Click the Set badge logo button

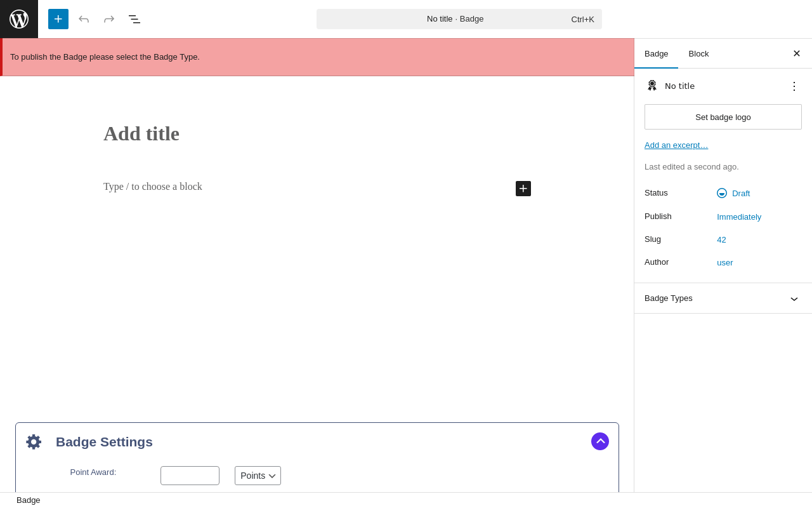pos(723,117)
